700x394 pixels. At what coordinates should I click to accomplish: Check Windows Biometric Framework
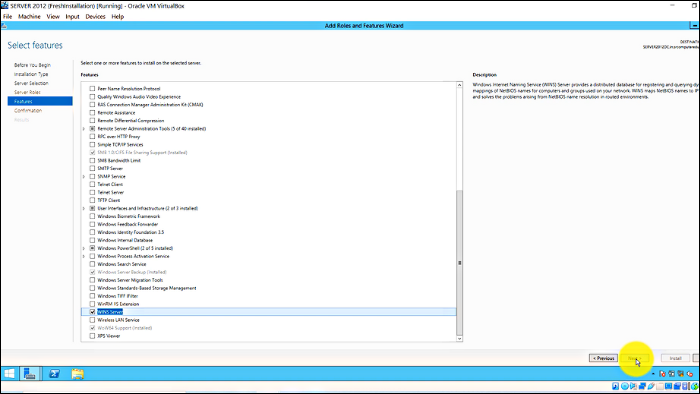92,216
